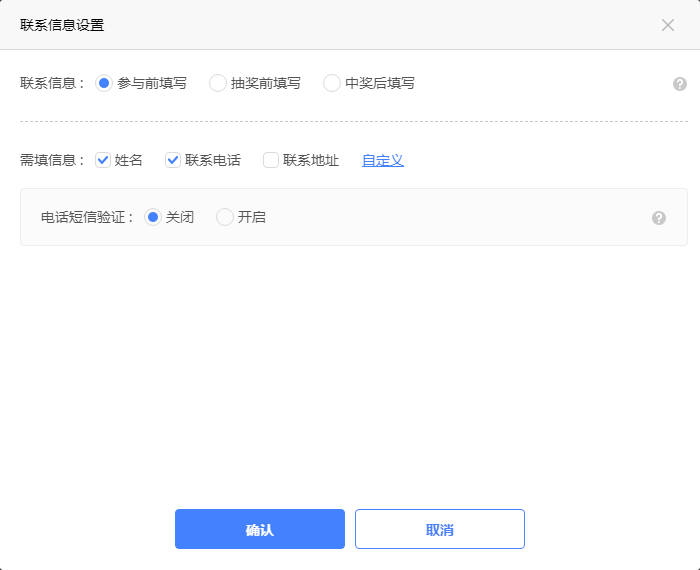Choose 中奖后填写 radio option
The width and height of the screenshot is (700, 570).
[331, 84]
